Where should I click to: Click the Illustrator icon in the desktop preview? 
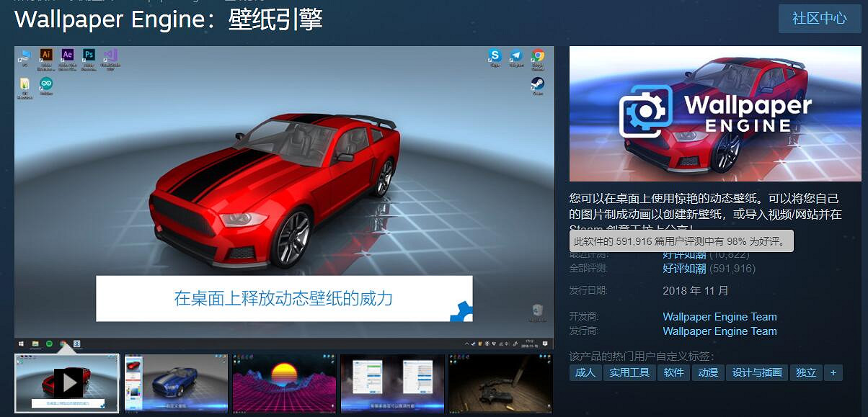46,55
